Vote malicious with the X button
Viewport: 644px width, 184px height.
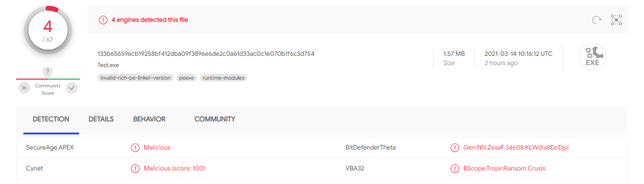point(25,88)
